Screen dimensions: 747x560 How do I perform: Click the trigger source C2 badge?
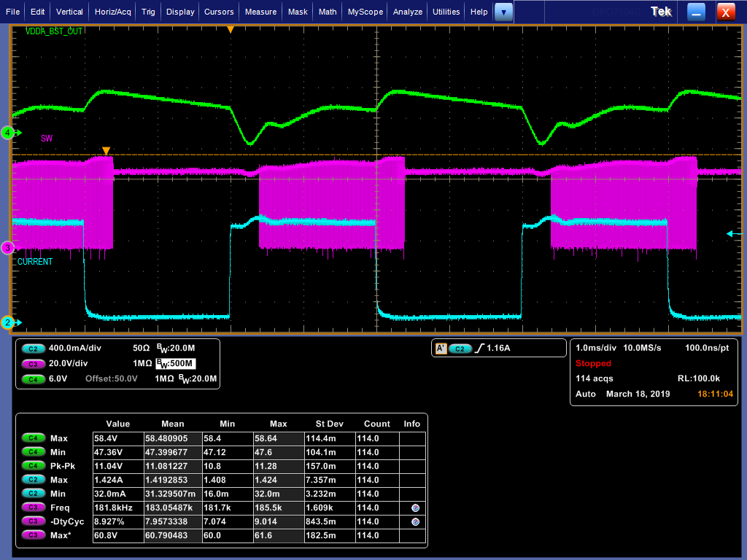(460, 349)
